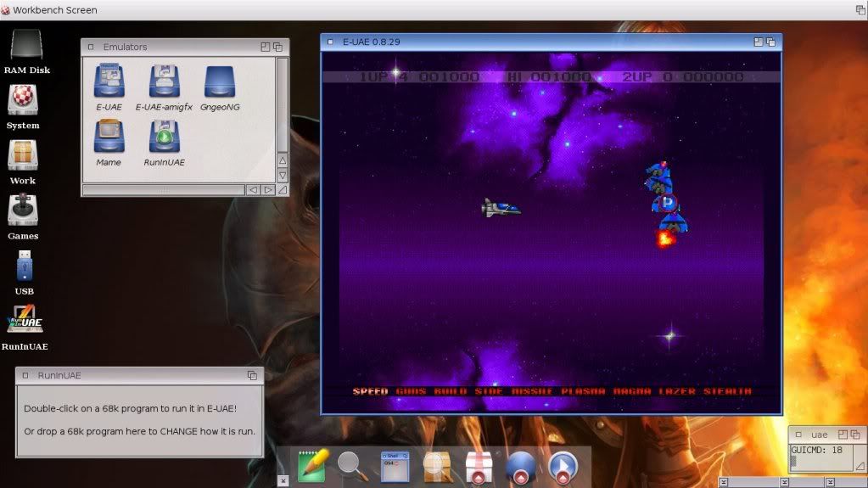The width and height of the screenshot is (868, 488).
Task: Click the Emulators window depth gadget
Action: (278, 47)
